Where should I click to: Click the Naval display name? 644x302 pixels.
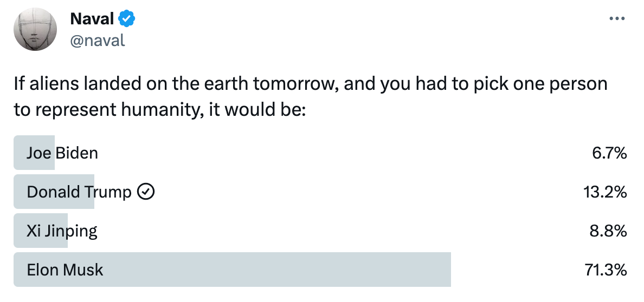pos(92,18)
